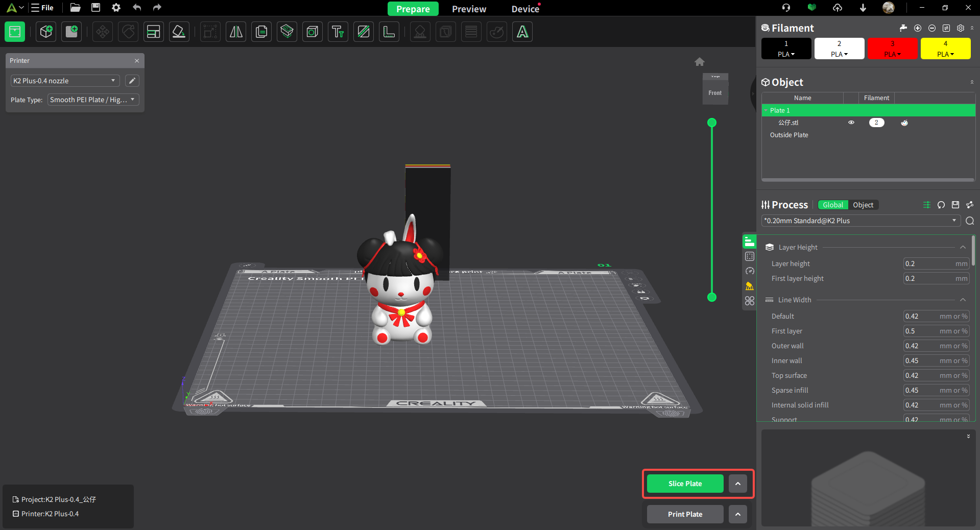Image resolution: width=980 pixels, height=530 pixels.
Task: Switch Process scope to Object
Action: pyautogui.click(x=863, y=205)
